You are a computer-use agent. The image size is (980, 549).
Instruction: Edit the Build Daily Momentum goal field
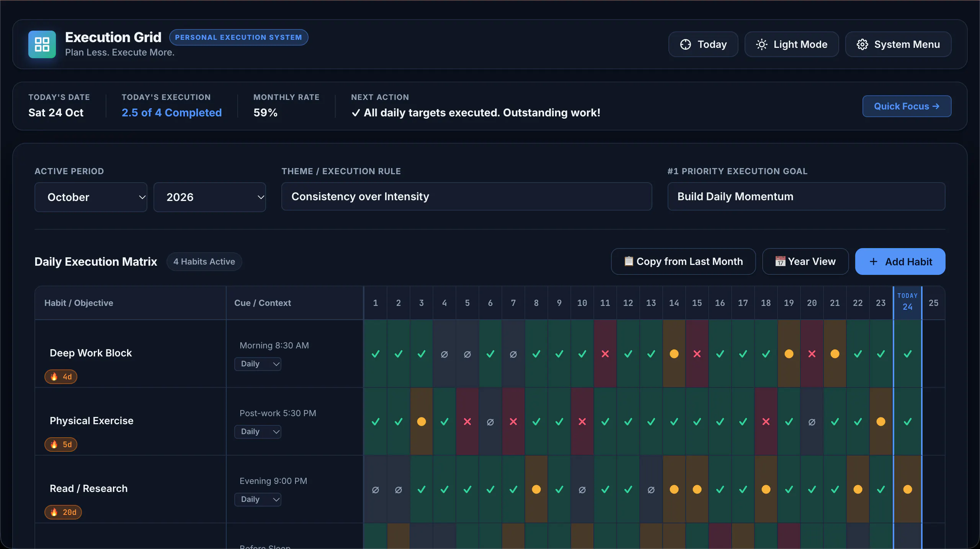pos(807,196)
